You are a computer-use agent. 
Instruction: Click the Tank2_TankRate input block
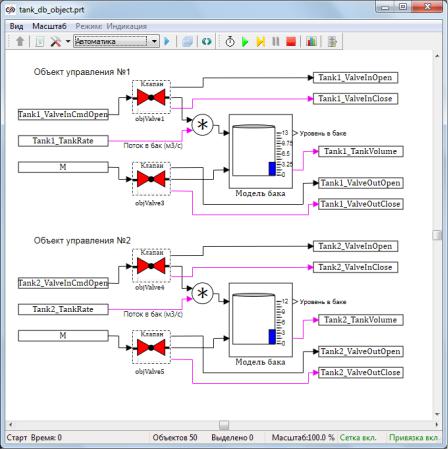click(x=63, y=309)
